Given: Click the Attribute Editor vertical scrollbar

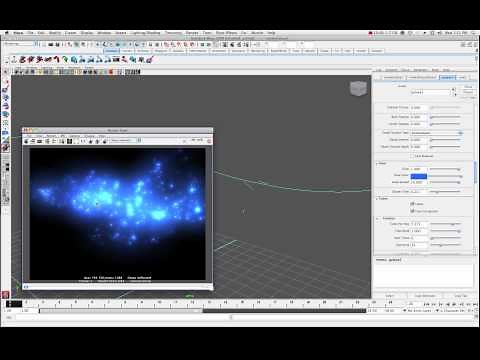Looking at the screenshot, I should [475, 172].
